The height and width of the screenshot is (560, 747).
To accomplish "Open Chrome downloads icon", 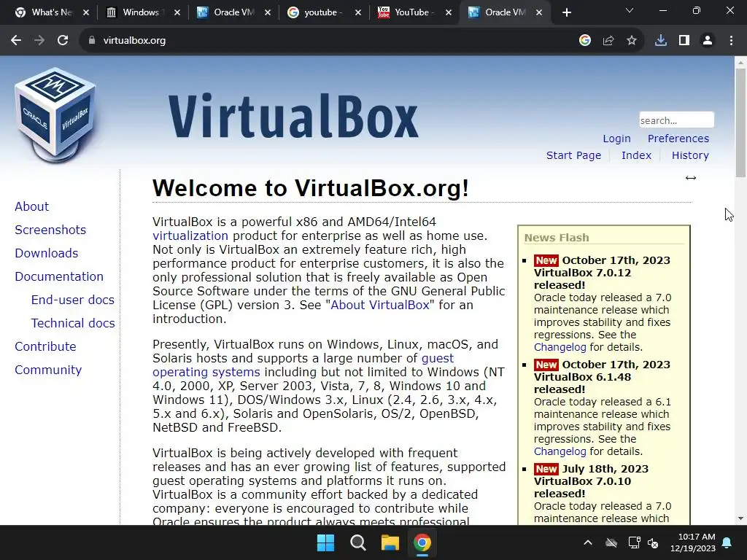I will 661,41.
